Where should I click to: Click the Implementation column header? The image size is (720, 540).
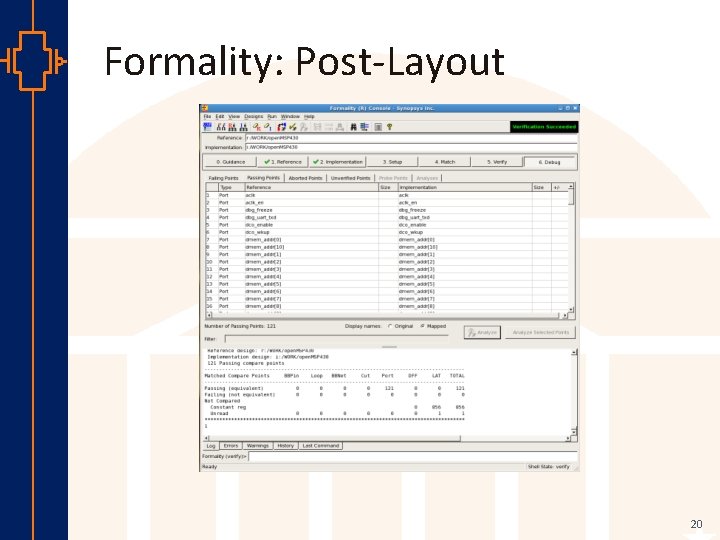click(465, 187)
